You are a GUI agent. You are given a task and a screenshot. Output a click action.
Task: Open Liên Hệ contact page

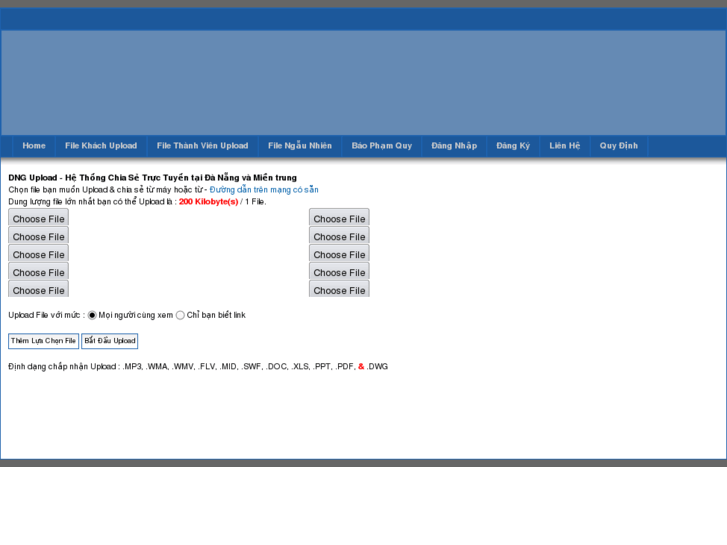click(x=565, y=146)
